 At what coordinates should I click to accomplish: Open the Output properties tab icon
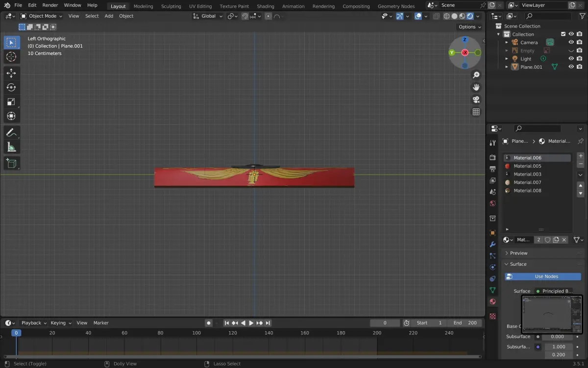(x=493, y=169)
